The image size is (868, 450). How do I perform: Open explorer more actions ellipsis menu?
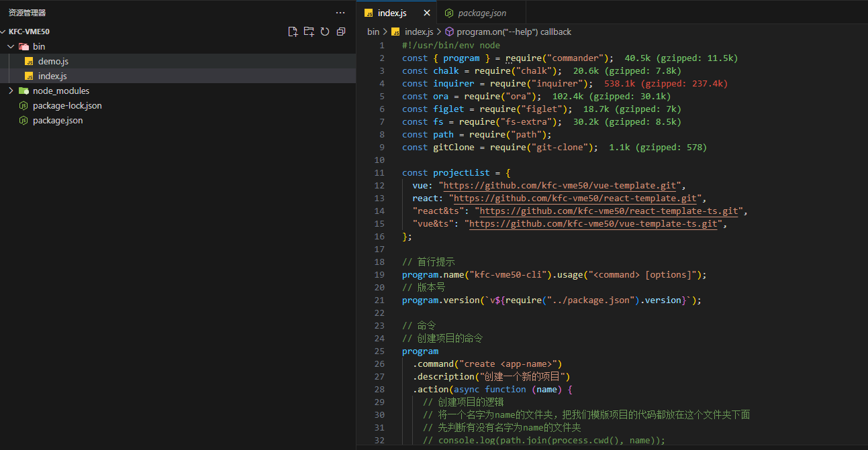[x=340, y=13]
